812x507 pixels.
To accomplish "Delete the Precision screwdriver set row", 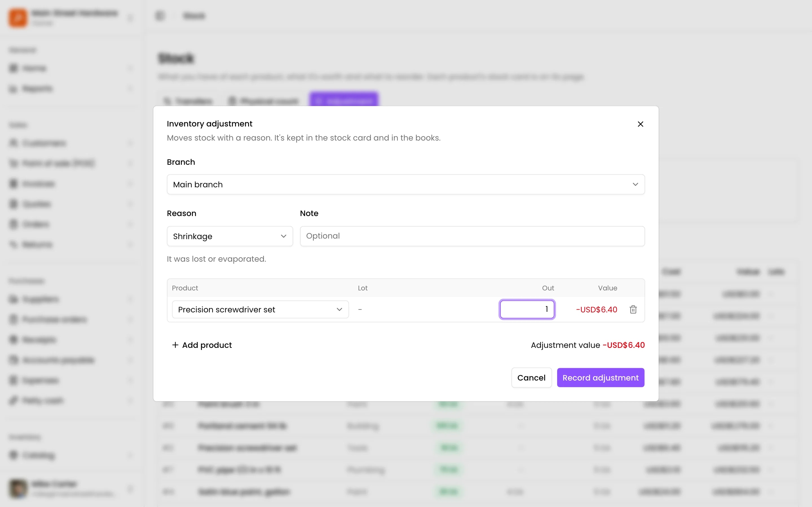I will point(633,310).
